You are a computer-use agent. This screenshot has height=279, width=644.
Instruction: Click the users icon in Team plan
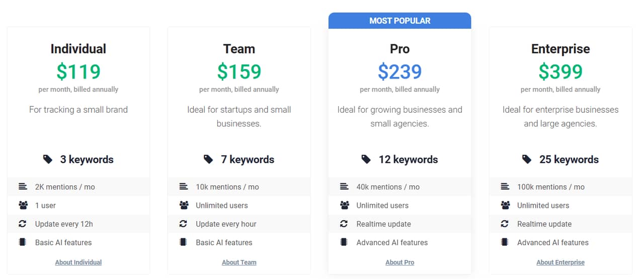click(x=183, y=205)
